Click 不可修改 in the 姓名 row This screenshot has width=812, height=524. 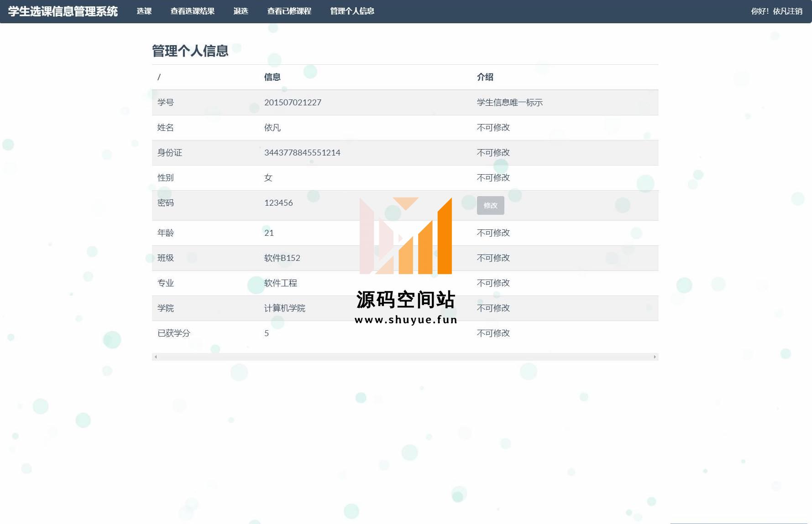[493, 127]
